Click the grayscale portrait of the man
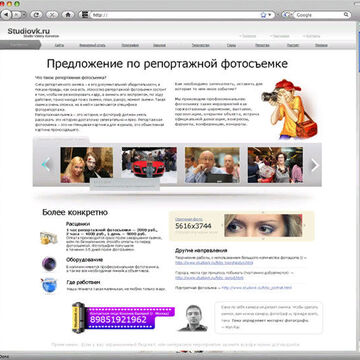Viewport: 360px width, 360px height. pyautogui.click(x=193, y=318)
